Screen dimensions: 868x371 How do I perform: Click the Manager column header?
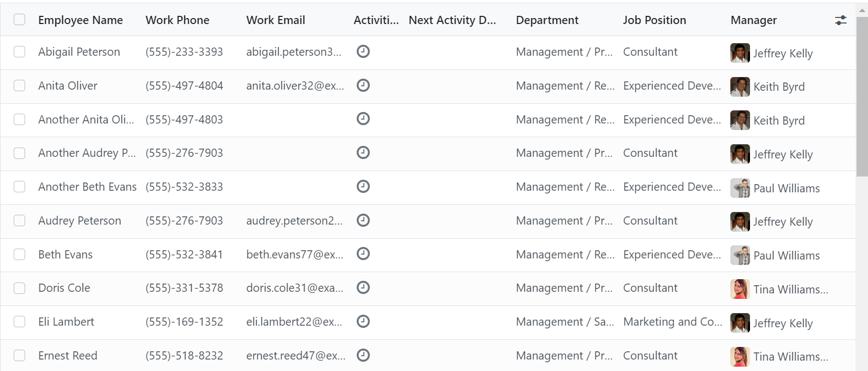(x=753, y=20)
